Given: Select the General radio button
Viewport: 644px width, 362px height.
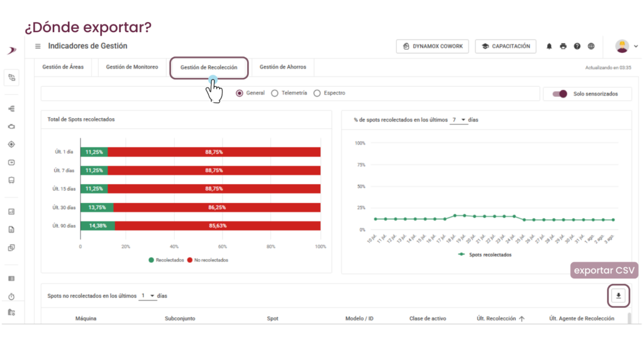Looking at the screenshot, I should 240,93.
